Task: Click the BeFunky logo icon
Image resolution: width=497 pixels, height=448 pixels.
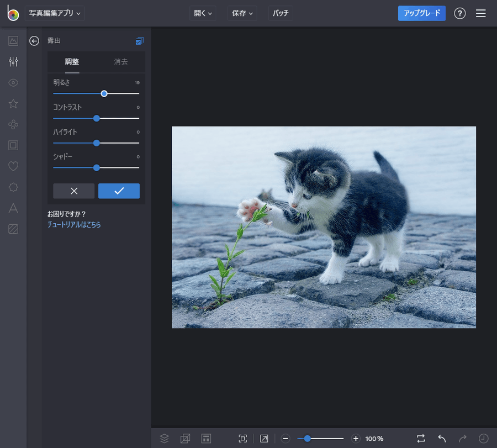Action: pyautogui.click(x=13, y=13)
